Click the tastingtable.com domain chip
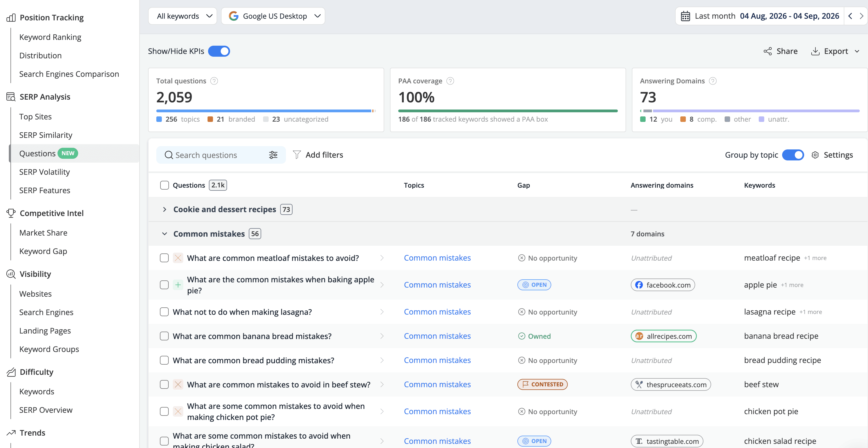 [667, 441]
